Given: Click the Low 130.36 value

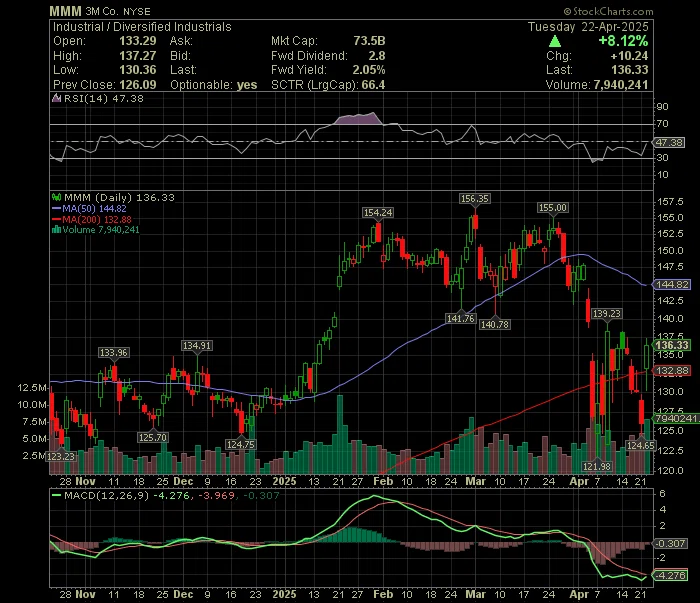Looking at the screenshot, I should (x=138, y=70).
